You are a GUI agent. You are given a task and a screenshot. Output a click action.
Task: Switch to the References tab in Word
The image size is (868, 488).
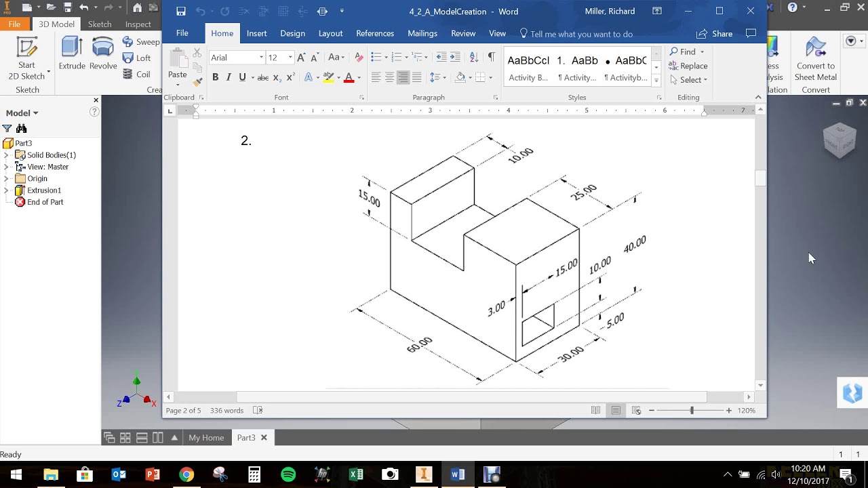(375, 33)
